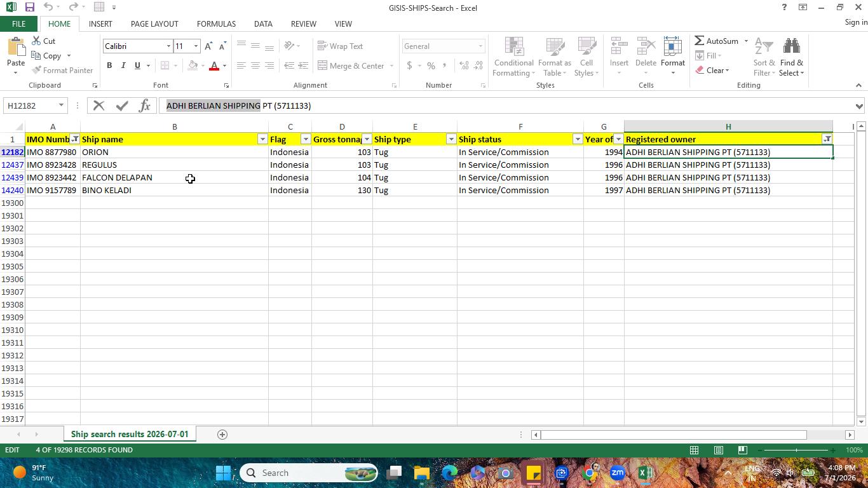Viewport: 868px width, 488px height.
Task: Increase font size with the large A
Action: tap(208, 46)
